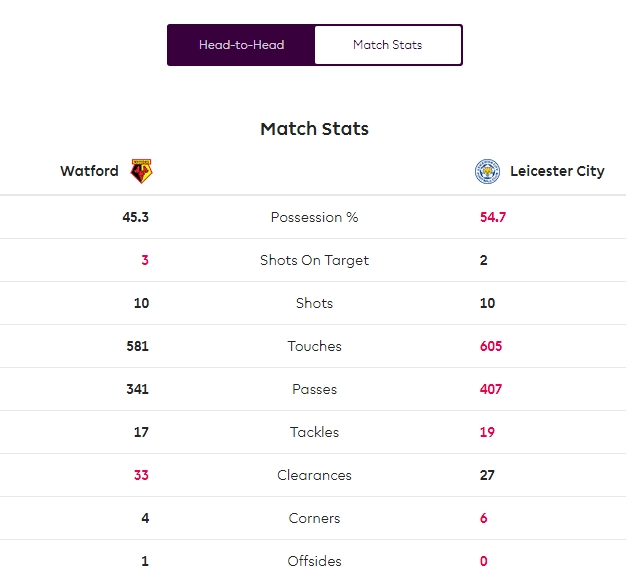Click Watford's 45.3 possession value

pos(136,217)
